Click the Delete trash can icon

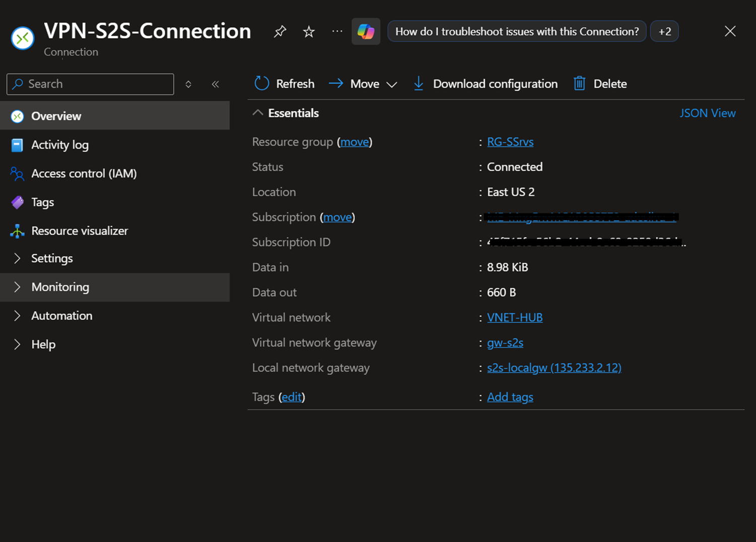579,84
